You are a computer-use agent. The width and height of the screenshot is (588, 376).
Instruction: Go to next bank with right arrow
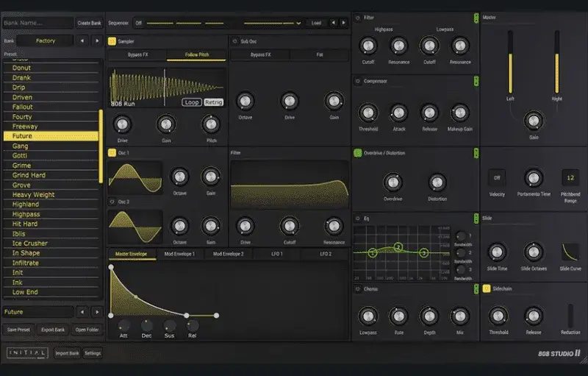coord(97,40)
